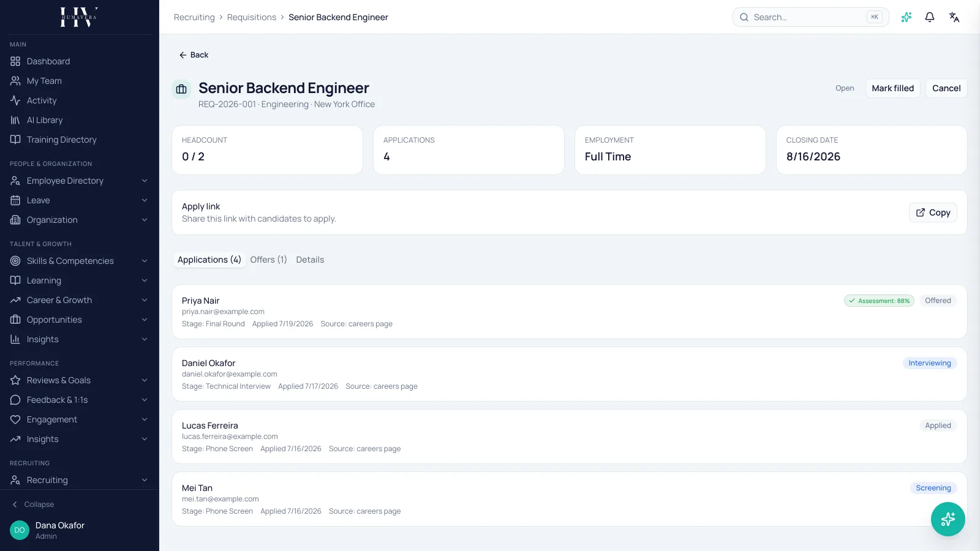Viewport: 980px width, 551px height.
Task: Click the Career & Growth trend icon
Action: point(15,300)
